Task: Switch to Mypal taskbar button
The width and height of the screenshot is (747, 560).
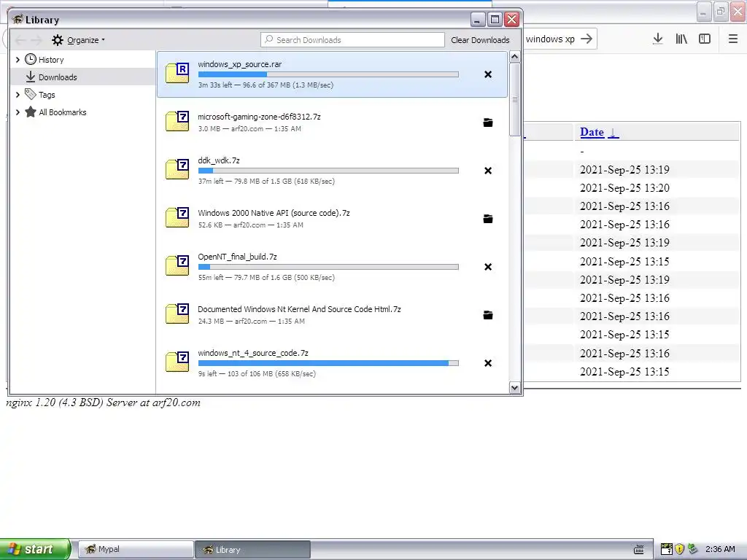Action: tap(136, 549)
